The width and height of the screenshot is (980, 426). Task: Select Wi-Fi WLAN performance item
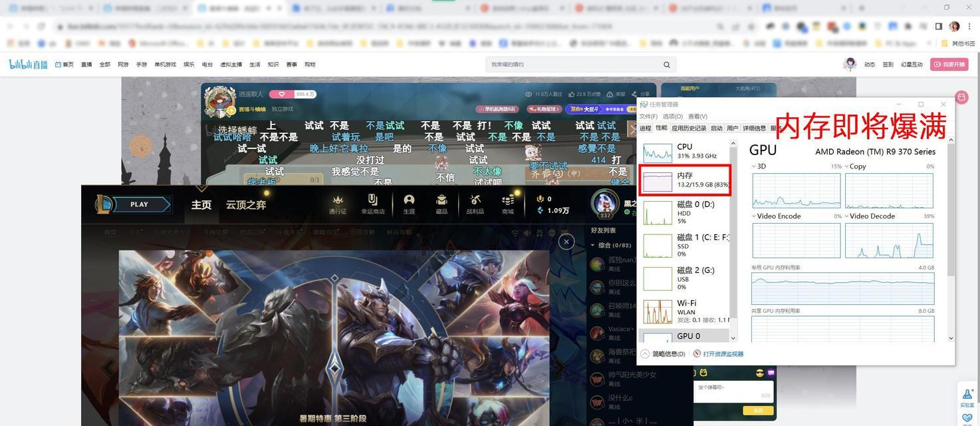(684, 311)
